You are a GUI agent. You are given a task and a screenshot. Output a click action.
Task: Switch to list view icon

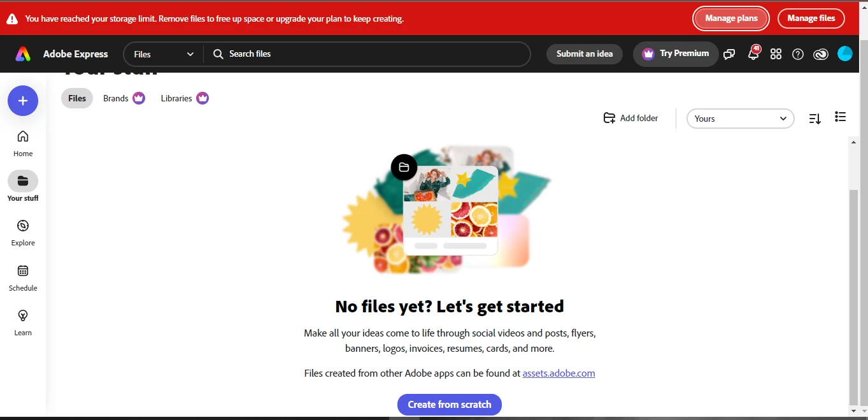click(841, 117)
